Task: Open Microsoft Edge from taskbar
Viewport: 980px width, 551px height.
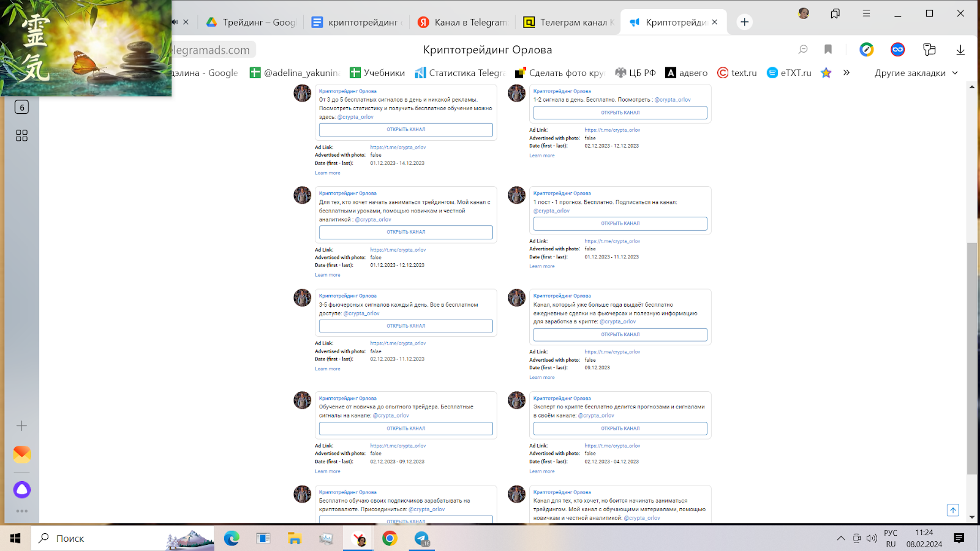Action: [232, 538]
